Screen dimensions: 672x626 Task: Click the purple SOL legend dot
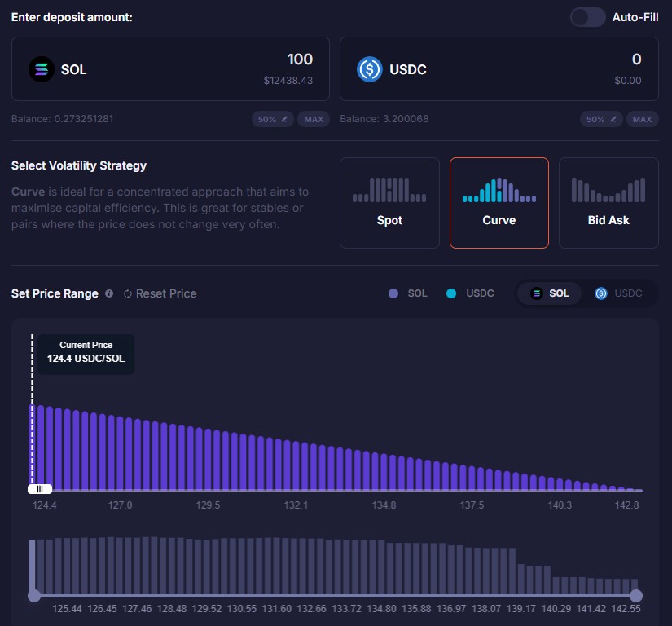coord(393,293)
